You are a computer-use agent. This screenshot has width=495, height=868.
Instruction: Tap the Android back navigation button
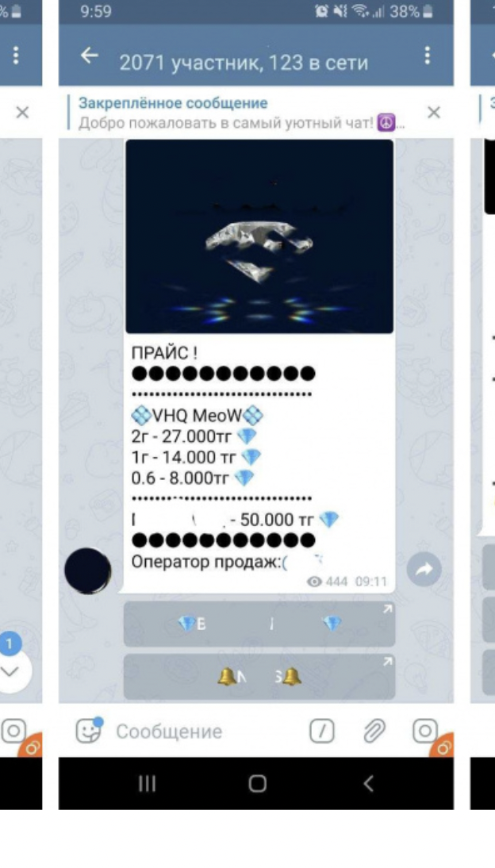[368, 783]
